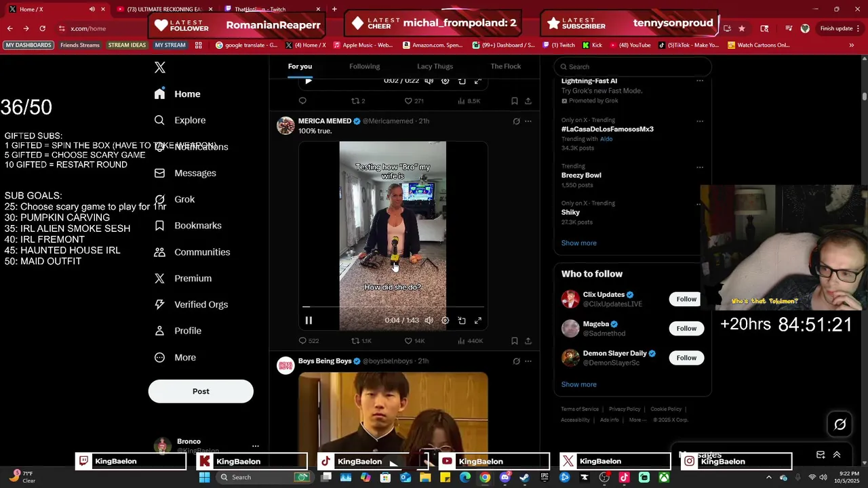Viewport: 868px width, 488px height.
Task: Bookmark the top post with 8.5K views
Action: [x=515, y=101]
